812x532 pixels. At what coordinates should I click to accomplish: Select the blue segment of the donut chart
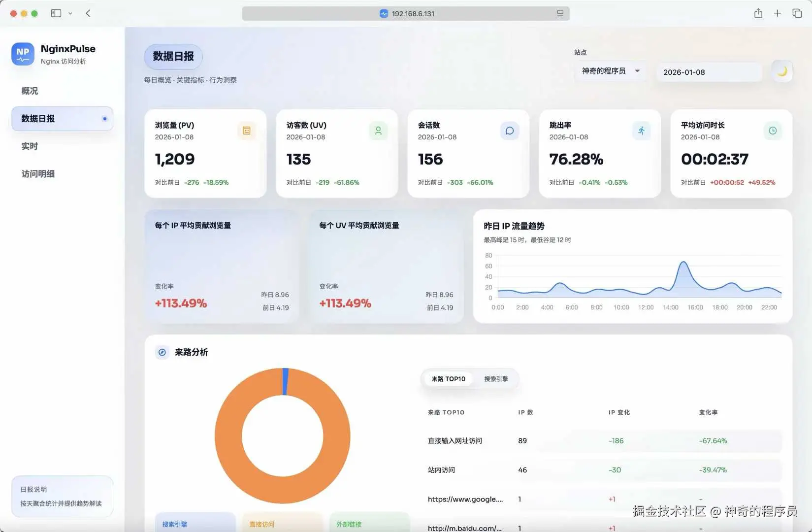tap(285, 379)
